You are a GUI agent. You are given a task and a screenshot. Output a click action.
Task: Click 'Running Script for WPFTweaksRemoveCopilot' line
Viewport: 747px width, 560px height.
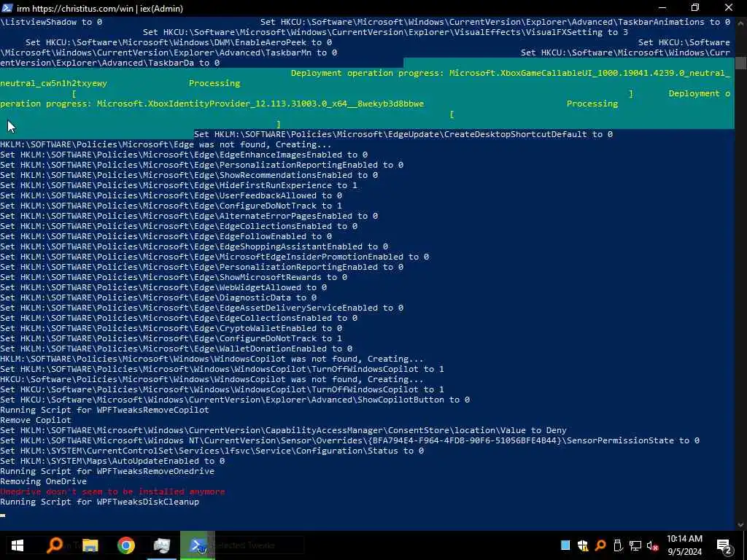(x=104, y=410)
